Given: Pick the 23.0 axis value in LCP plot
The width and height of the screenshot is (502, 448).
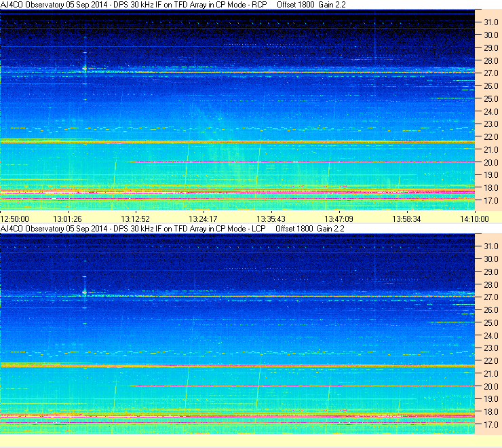Looking at the screenshot, I should 491,348.
